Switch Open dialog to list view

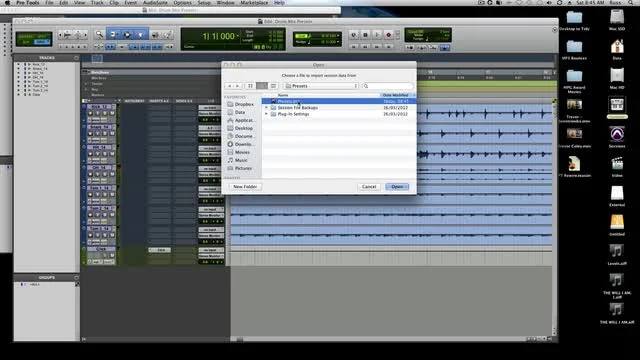point(262,86)
